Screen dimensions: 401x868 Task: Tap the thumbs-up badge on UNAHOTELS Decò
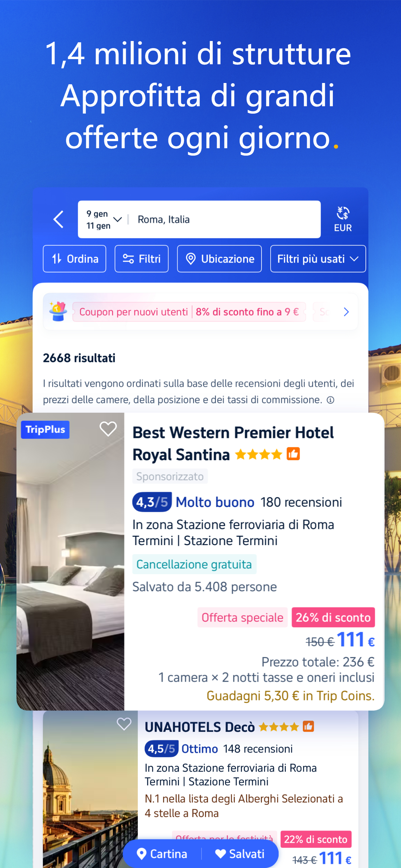(x=308, y=726)
